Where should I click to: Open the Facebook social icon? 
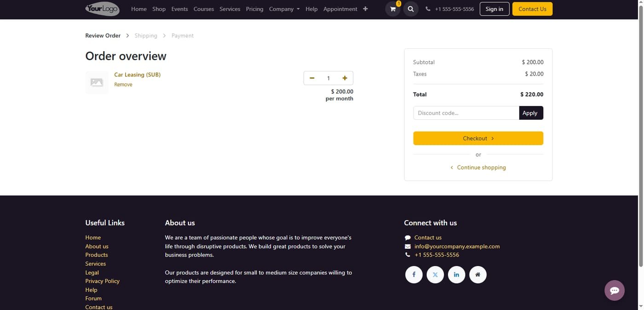coord(414,275)
